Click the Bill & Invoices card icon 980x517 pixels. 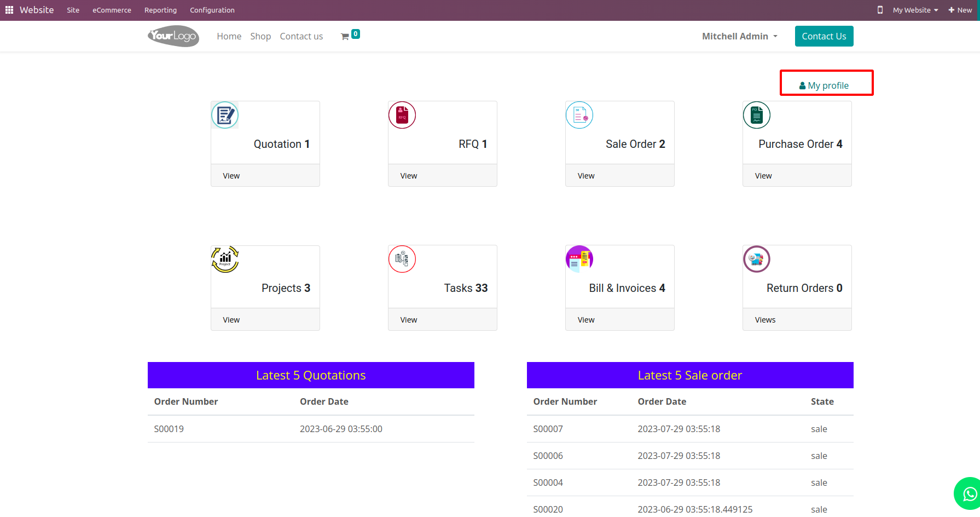click(x=579, y=259)
